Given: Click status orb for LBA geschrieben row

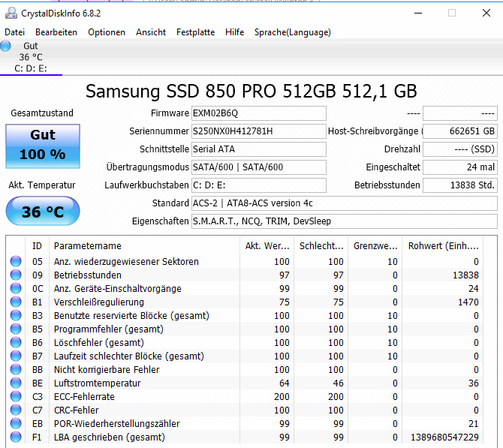Looking at the screenshot, I should click(16, 437).
